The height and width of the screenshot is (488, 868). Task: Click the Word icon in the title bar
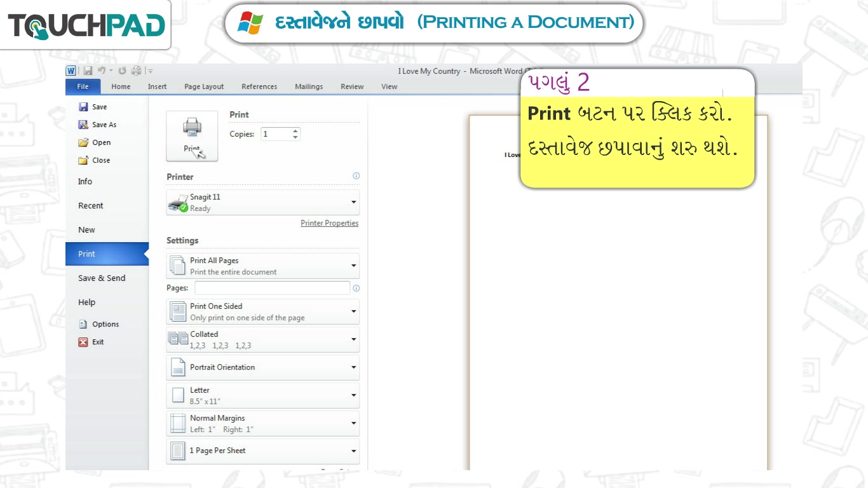point(71,71)
